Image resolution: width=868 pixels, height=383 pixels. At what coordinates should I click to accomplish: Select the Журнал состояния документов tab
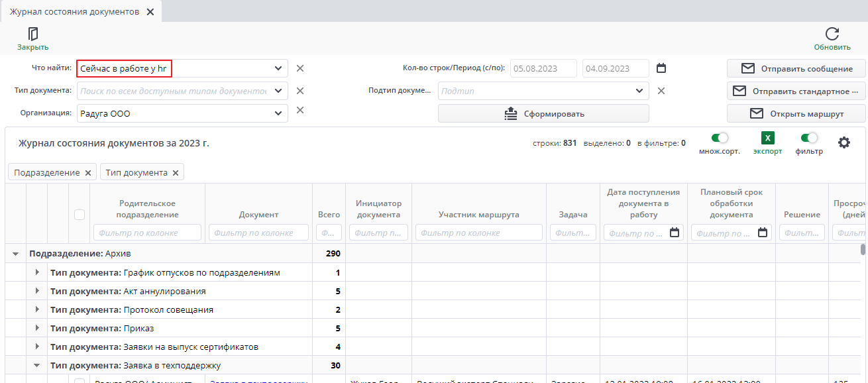pos(74,12)
